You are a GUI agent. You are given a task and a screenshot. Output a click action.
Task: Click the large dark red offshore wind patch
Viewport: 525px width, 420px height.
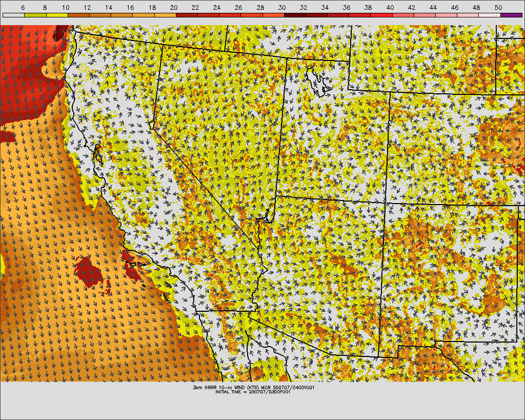coord(89,271)
